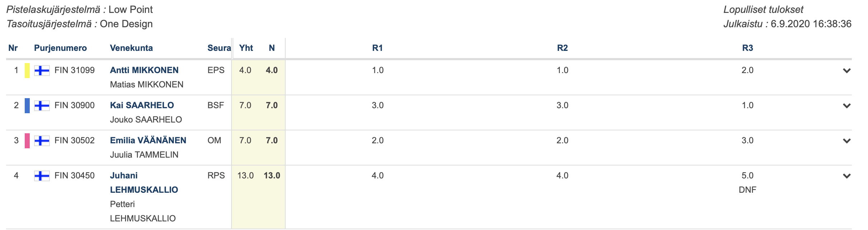868x230 pixels.
Task: Expand Antti MIKKONEN's row details chevron
Action: click(847, 71)
